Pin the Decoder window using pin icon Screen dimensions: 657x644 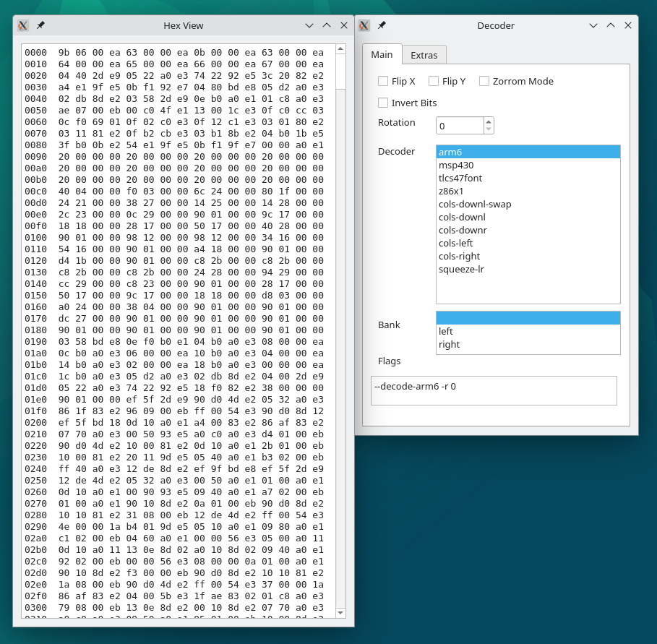click(382, 25)
